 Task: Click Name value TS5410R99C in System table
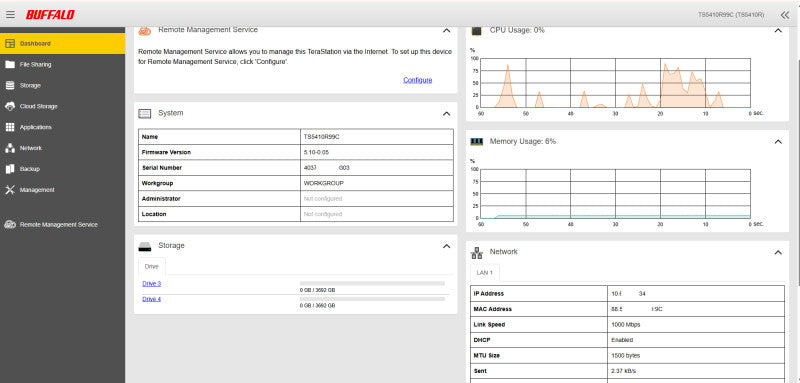[321, 137]
